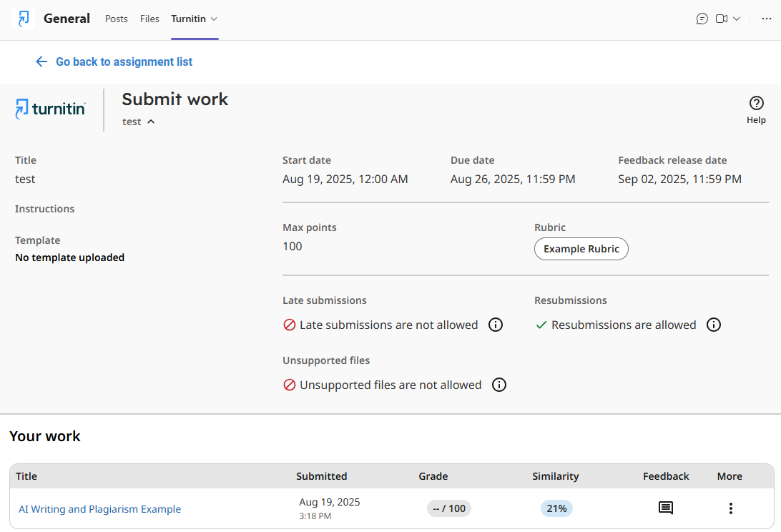The height and width of the screenshot is (532, 781).
Task: Expand the meet options dropdown arrow
Action: coord(737,19)
